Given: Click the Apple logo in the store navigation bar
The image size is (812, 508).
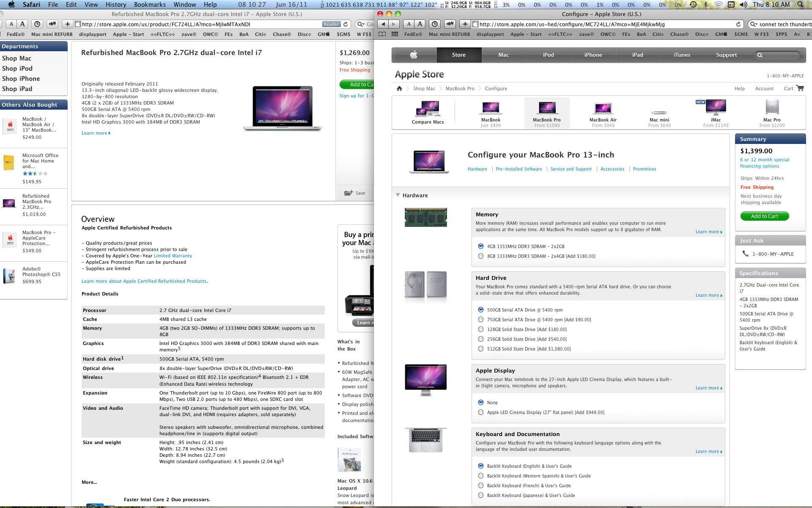Looking at the screenshot, I should (414, 55).
